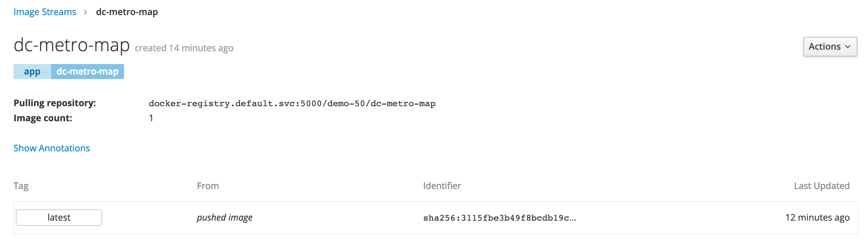Click the chevron arrow inside Actions button
The image size is (868, 250).
(x=848, y=47)
